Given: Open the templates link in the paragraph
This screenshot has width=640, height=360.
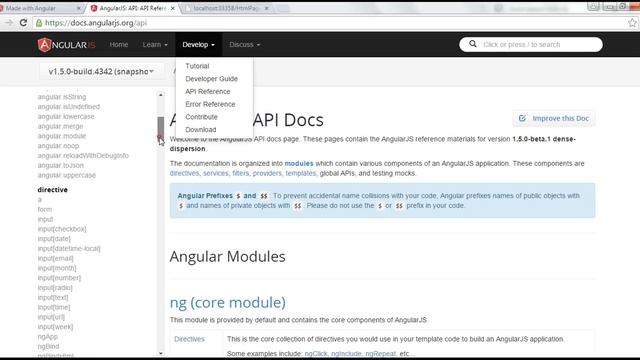Looking at the screenshot, I should point(301,173).
